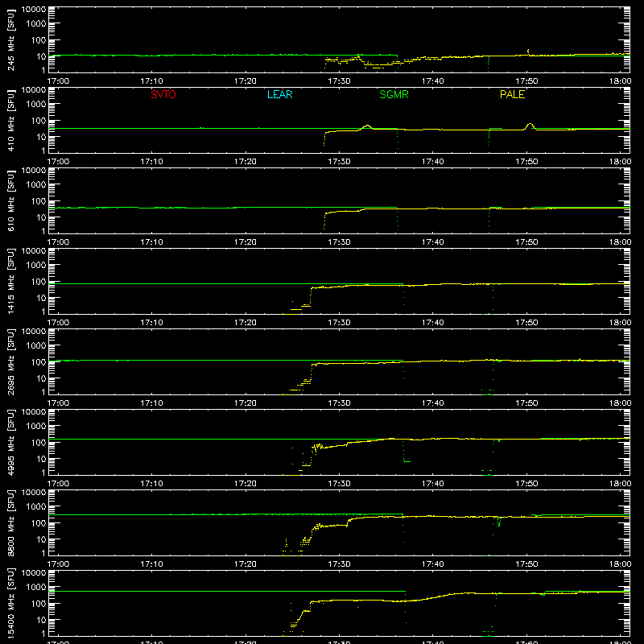Click 17:10 label under the 8800 MHz panel
The width and height of the screenshot is (644, 644).
click(151, 564)
